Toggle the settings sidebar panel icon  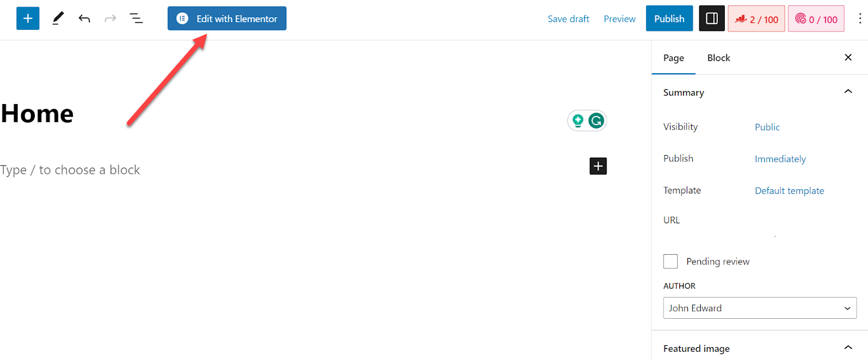click(712, 18)
